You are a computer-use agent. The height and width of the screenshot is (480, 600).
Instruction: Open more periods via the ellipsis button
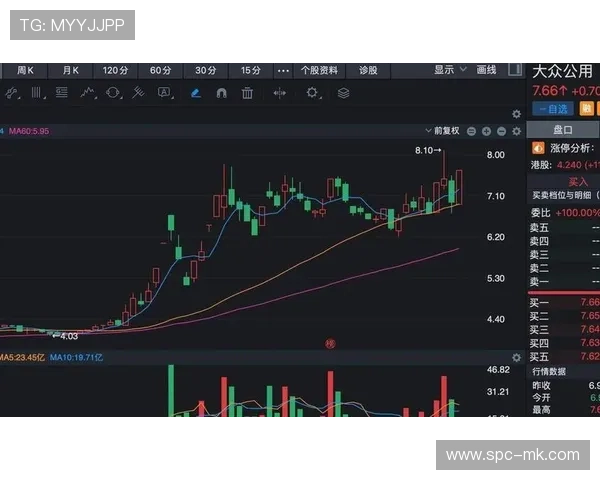pyautogui.click(x=283, y=70)
